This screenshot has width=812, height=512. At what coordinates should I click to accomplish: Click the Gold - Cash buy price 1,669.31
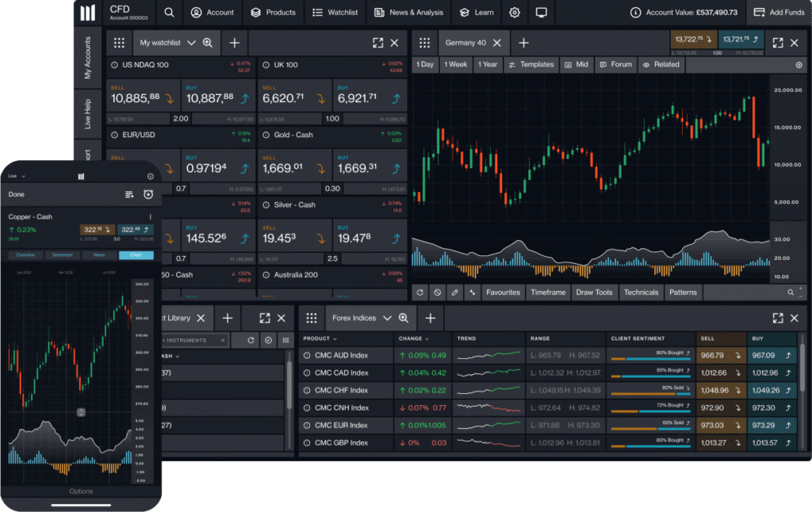370,165
